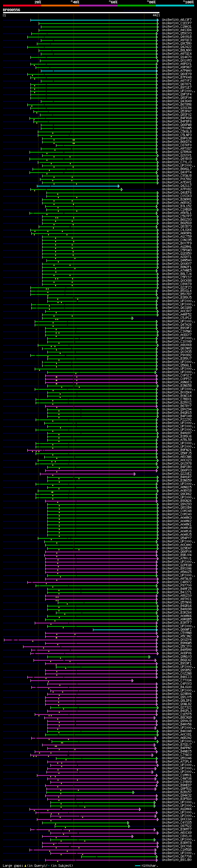Click the =100char scale legend
This screenshot has width=197, height=868.
click(x=146, y=865)
